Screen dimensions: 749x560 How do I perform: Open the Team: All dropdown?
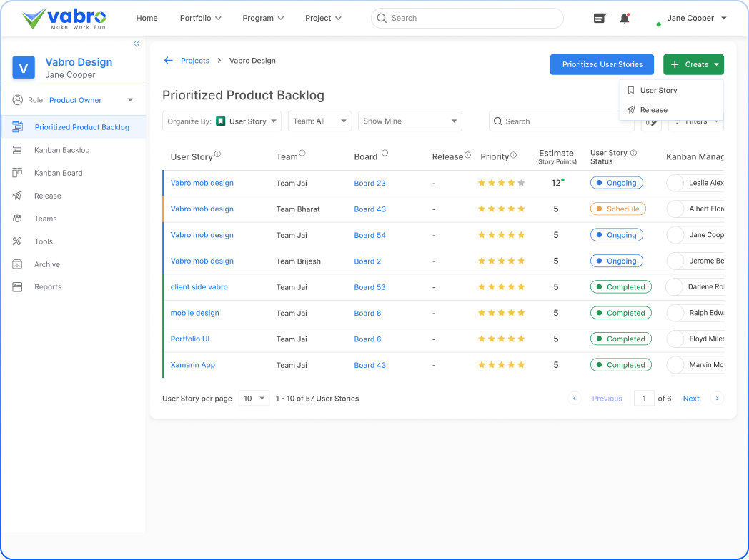point(319,121)
